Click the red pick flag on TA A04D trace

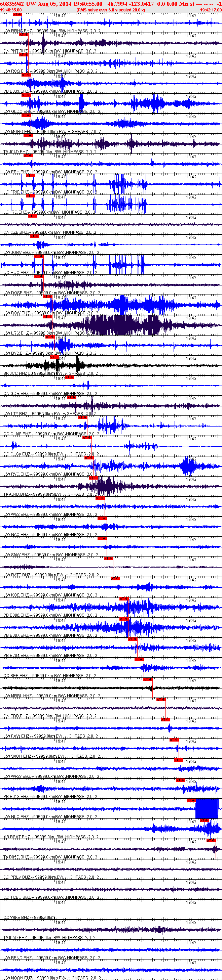[x=93, y=478]
